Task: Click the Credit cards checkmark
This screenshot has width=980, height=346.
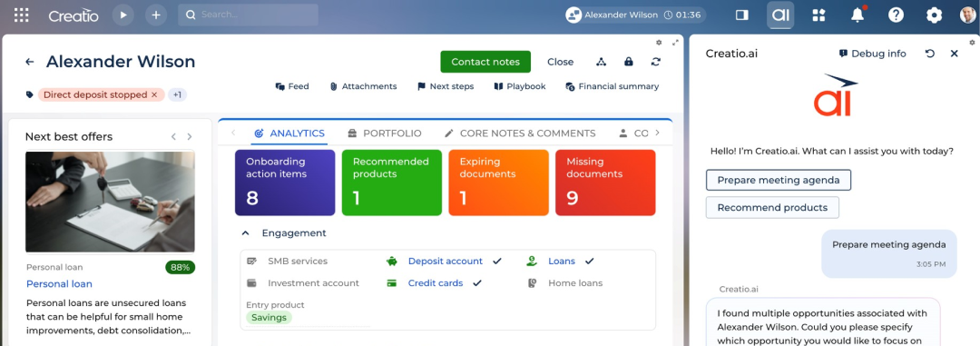Action: pos(477,282)
